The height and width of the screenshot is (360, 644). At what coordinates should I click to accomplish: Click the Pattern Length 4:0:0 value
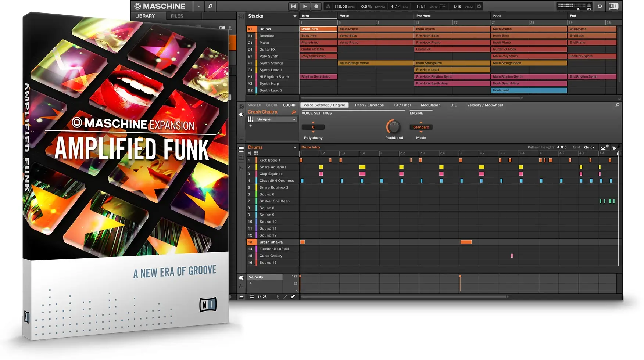coord(562,147)
